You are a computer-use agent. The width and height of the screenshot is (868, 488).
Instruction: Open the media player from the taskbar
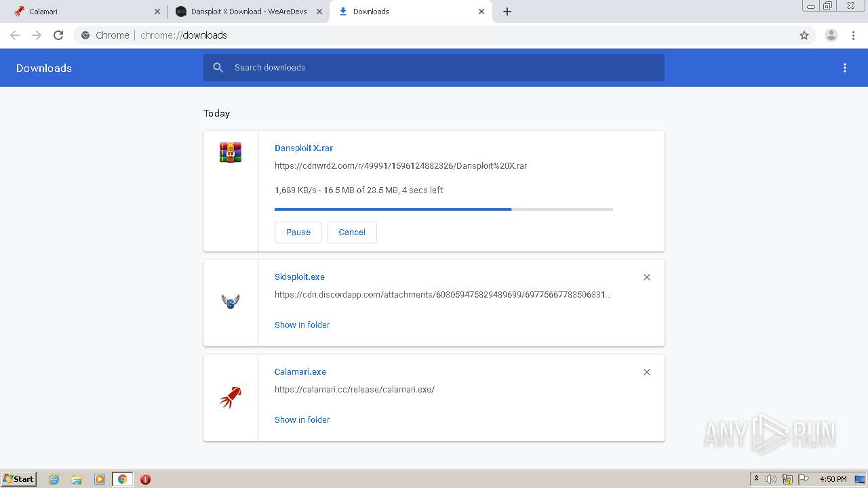[100, 479]
